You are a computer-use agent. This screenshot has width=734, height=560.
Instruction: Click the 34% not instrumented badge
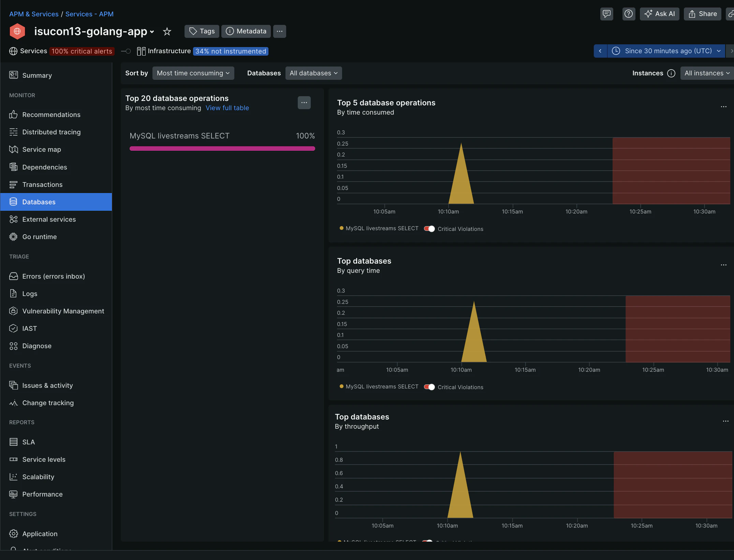point(231,51)
